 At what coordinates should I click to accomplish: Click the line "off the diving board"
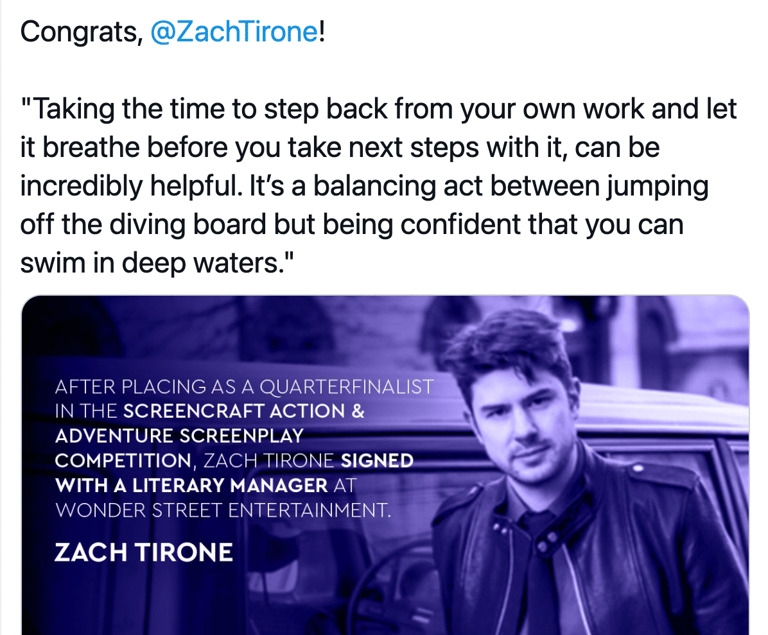[352, 225]
